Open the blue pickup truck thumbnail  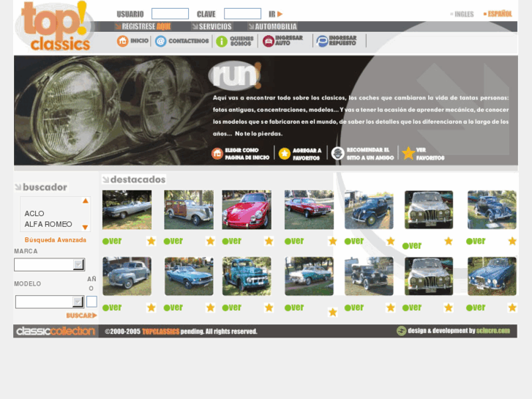coord(247,276)
